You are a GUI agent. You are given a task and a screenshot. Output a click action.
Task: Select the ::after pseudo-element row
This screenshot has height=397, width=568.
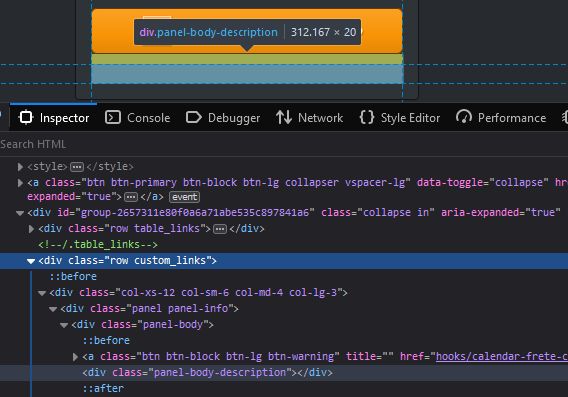pos(103,388)
